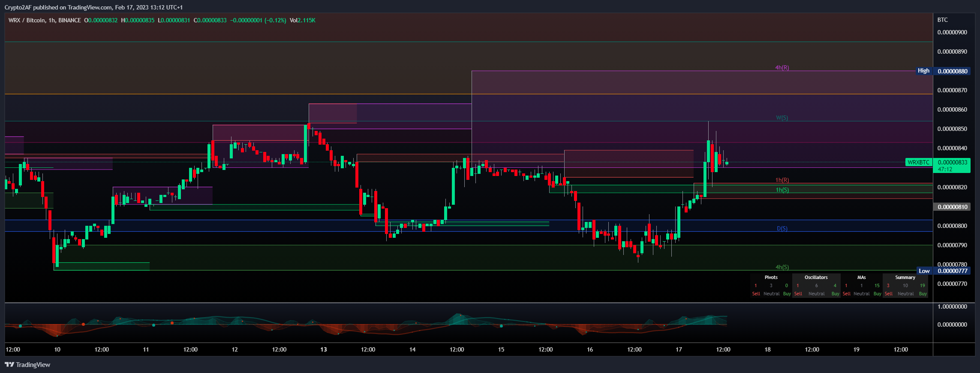Click the Summary column header
The width and height of the screenshot is (980, 373).
905,277
